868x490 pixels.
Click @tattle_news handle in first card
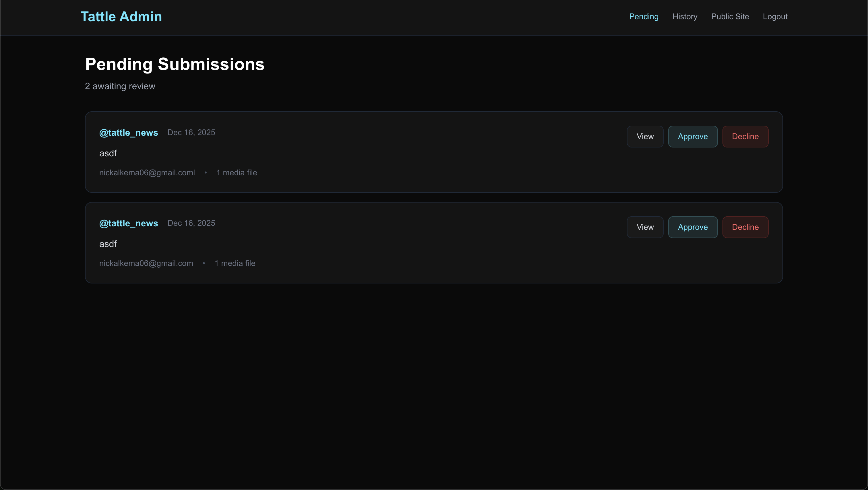click(x=128, y=133)
